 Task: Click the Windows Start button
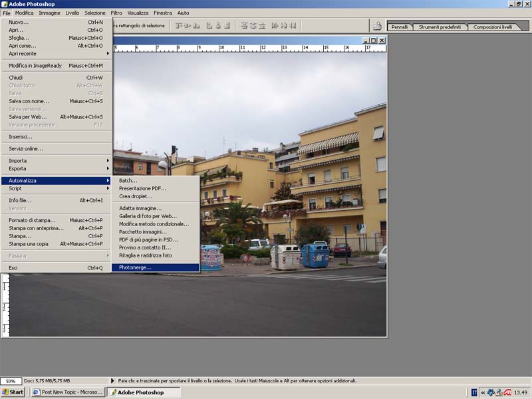pyautogui.click(x=13, y=392)
